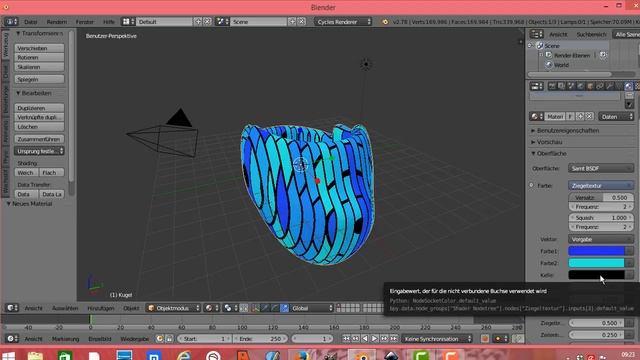Screen dimensions: 640x360
Task: Click the Duplizieren button
Action: tap(39, 108)
